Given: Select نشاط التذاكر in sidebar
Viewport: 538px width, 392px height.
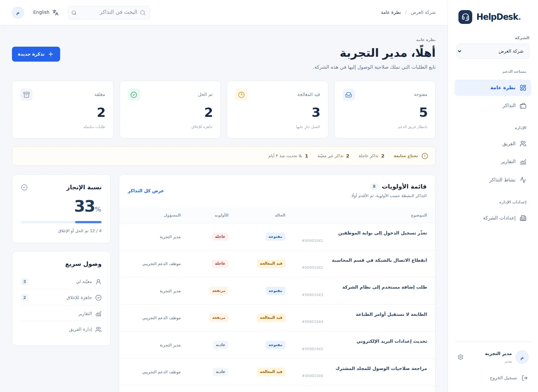Looking at the screenshot, I should click(493, 180).
